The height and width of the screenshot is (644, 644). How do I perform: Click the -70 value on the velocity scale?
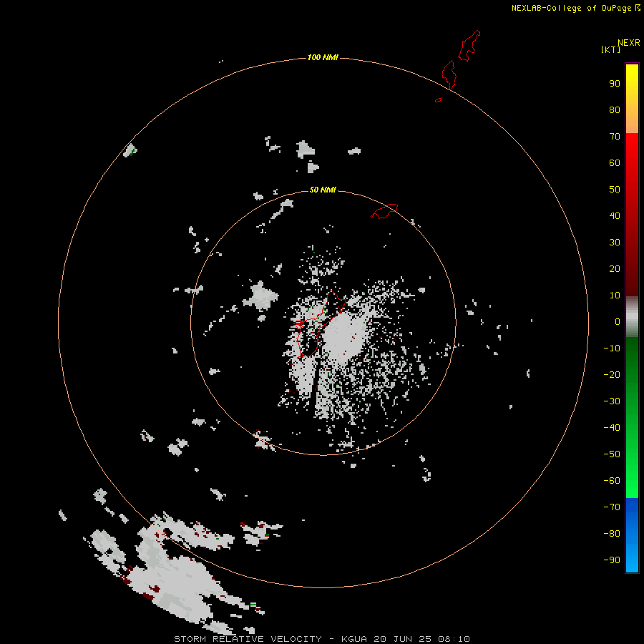tap(612, 507)
